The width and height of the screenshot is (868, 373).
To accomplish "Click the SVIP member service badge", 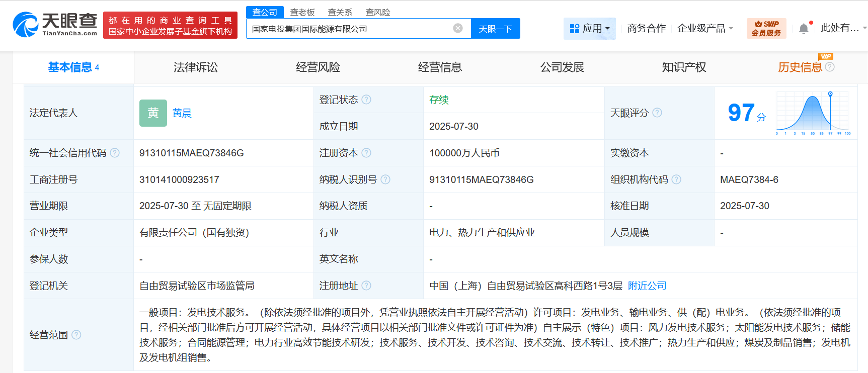I will 766,28.
